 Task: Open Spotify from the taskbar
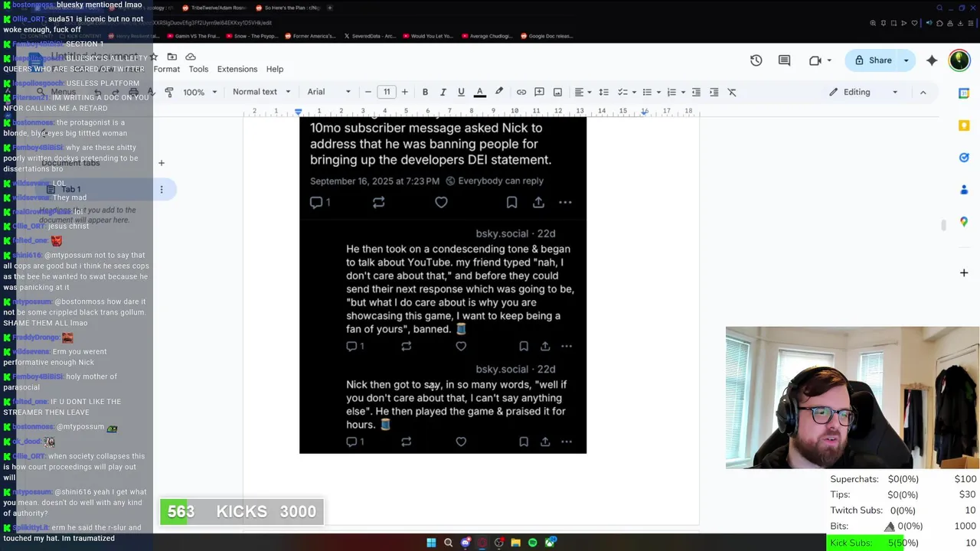pyautogui.click(x=532, y=543)
